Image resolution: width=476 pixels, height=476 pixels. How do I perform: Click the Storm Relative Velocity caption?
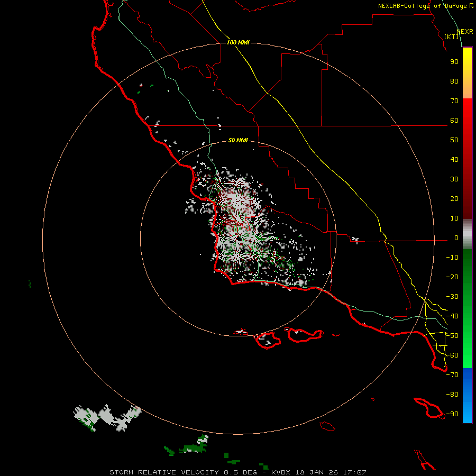[238, 472]
